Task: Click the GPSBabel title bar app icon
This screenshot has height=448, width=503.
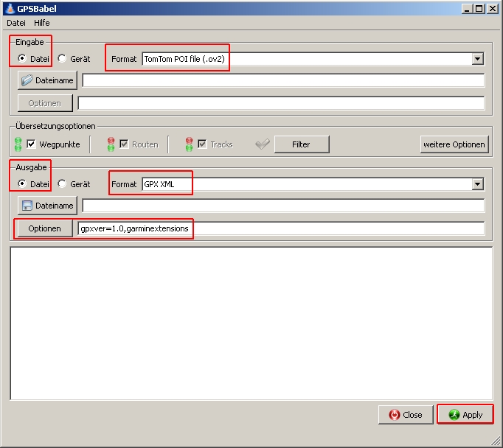Action: (10, 9)
